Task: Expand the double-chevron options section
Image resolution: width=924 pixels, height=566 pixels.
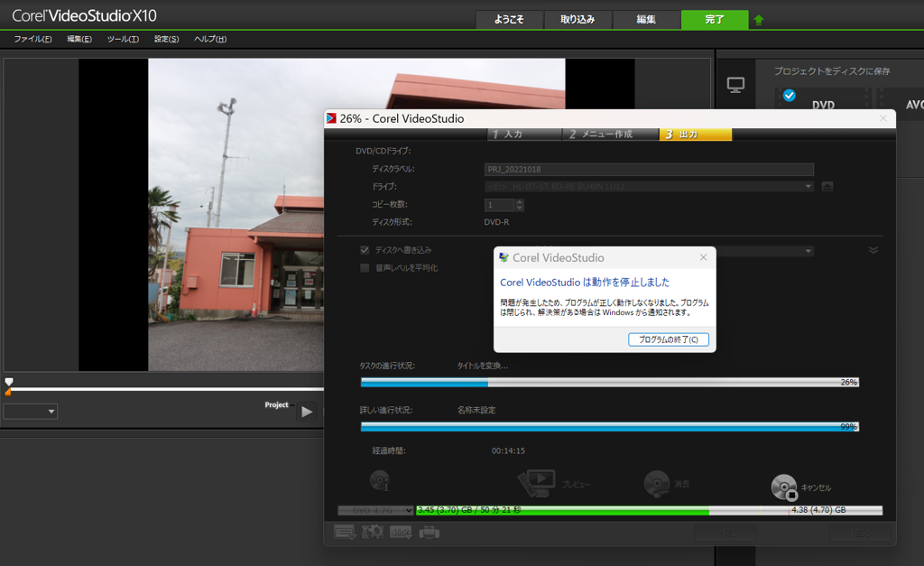Action: pyautogui.click(x=873, y=250)
